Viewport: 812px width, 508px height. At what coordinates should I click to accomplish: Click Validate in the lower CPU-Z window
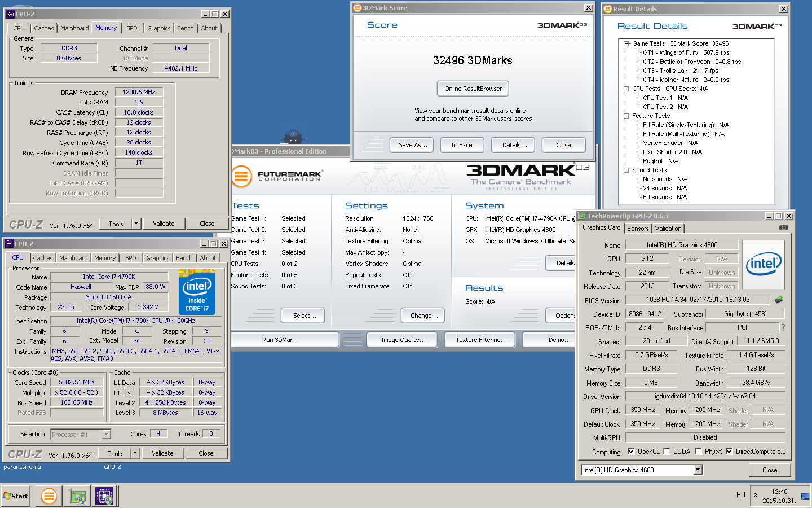tap(162, 453)
